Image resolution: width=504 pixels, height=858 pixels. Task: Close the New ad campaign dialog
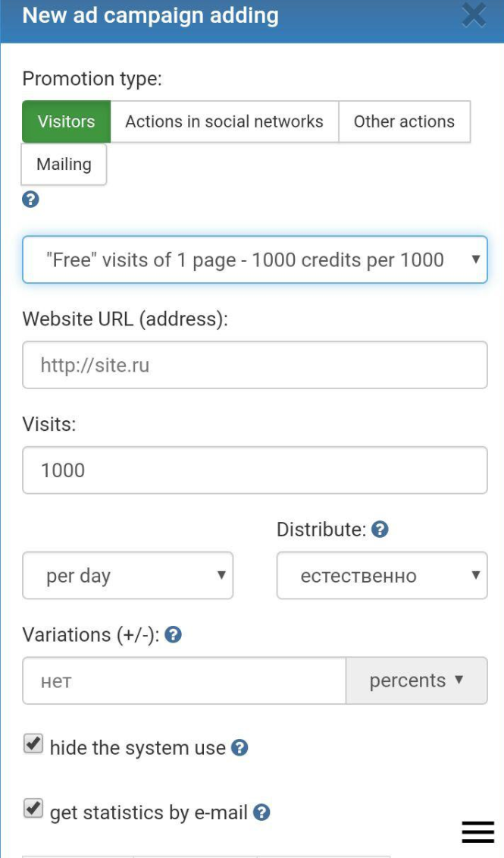pyautogui.click(x=474, y=15)
